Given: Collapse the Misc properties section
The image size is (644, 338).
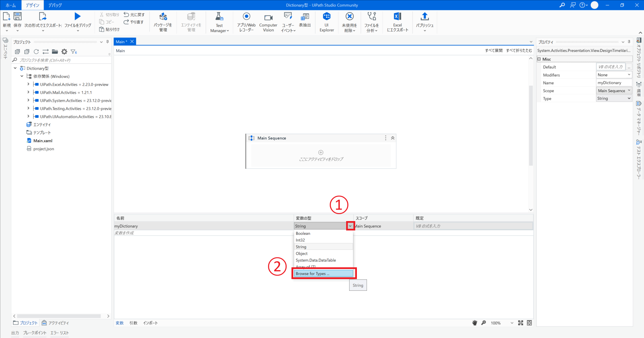Looking at the screenshot, I should coord(539,59).
